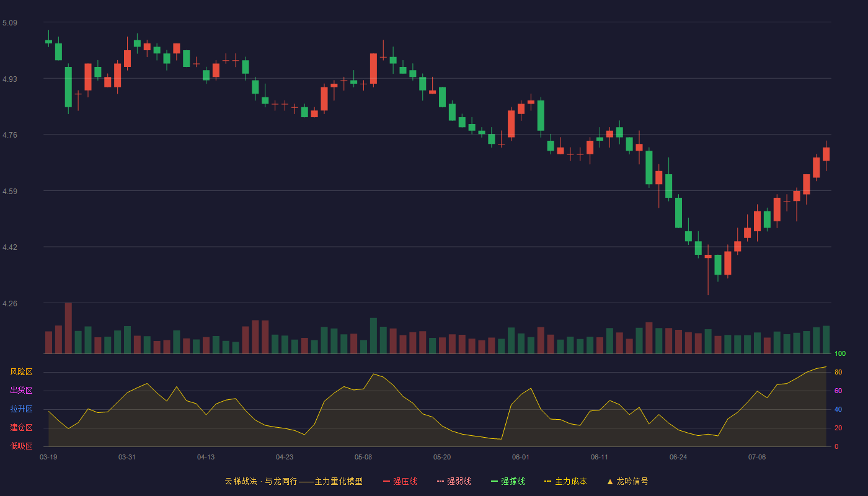Click the 5.09 price axis label
The height and width of the screenshot is (496, 868).
10,23
